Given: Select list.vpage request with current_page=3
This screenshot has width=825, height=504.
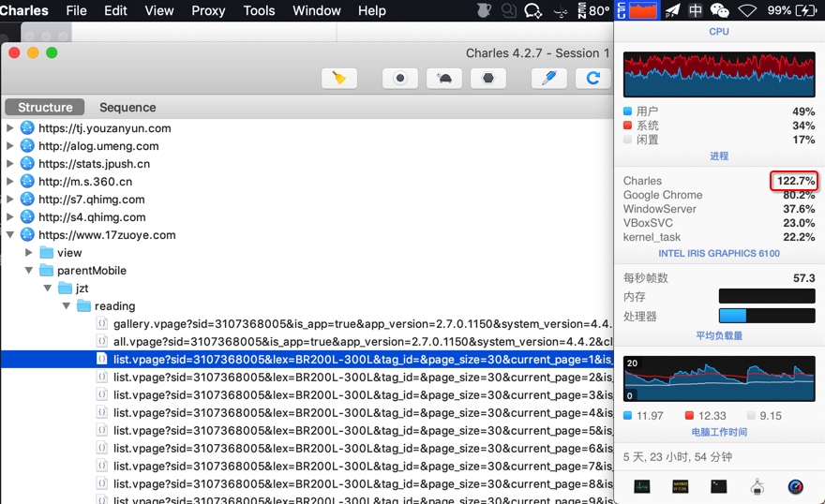Looking at the screenshot, I should coord(307,395).
